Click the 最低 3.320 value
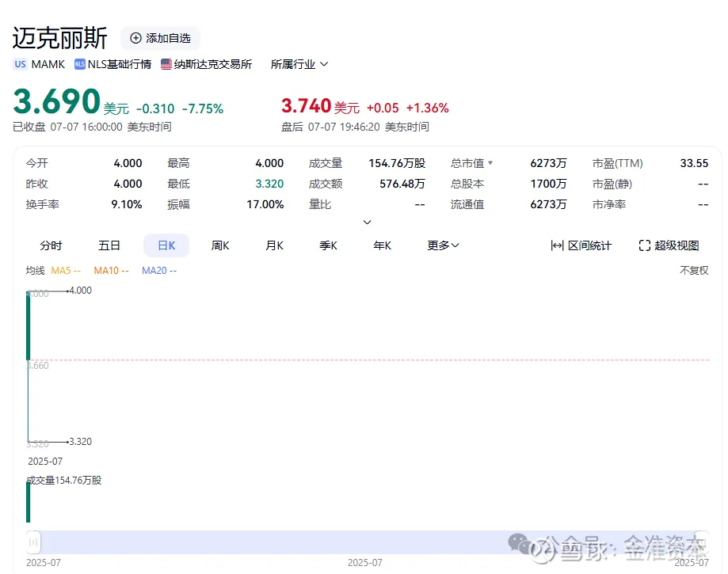The width and height of the screenshot is (728, 574). (x=269, y=184)
